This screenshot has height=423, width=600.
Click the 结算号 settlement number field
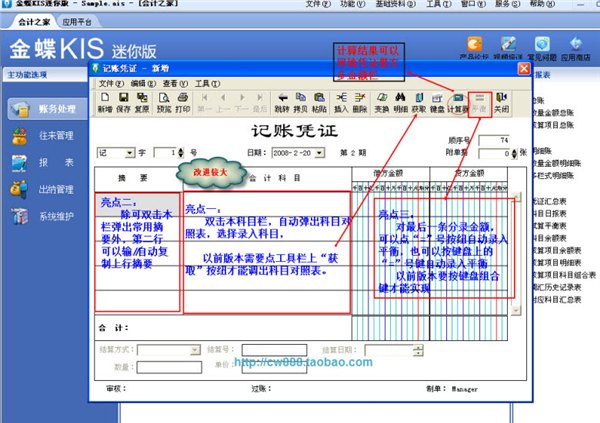pyautogui.click(x=274, y=350)
